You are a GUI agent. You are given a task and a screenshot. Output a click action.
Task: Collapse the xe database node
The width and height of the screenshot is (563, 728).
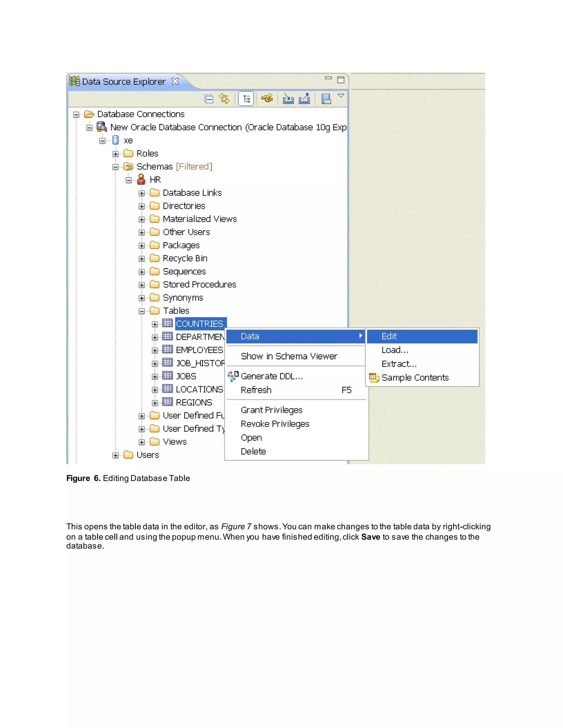[103, 141]
